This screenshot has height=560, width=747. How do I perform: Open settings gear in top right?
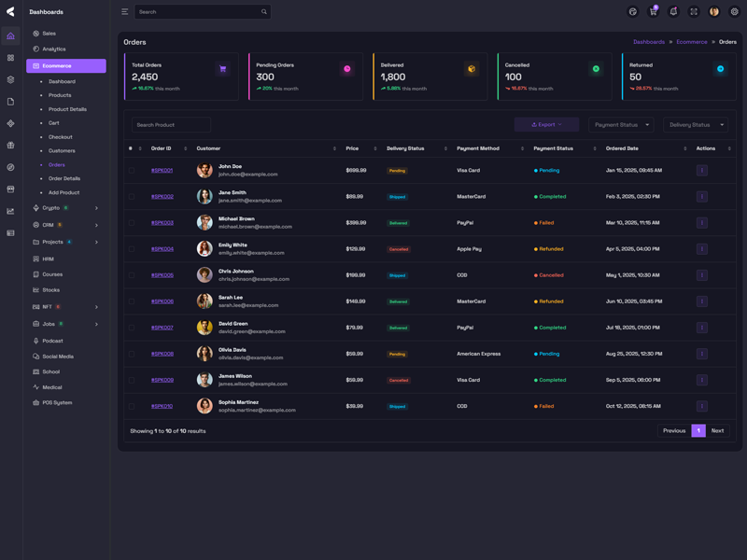point(735,12)
